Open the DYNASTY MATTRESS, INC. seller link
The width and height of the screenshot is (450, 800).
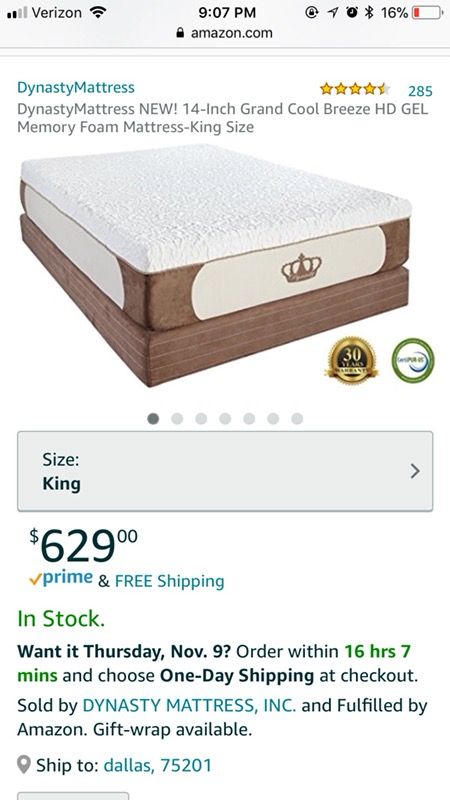tap(189, 706)
